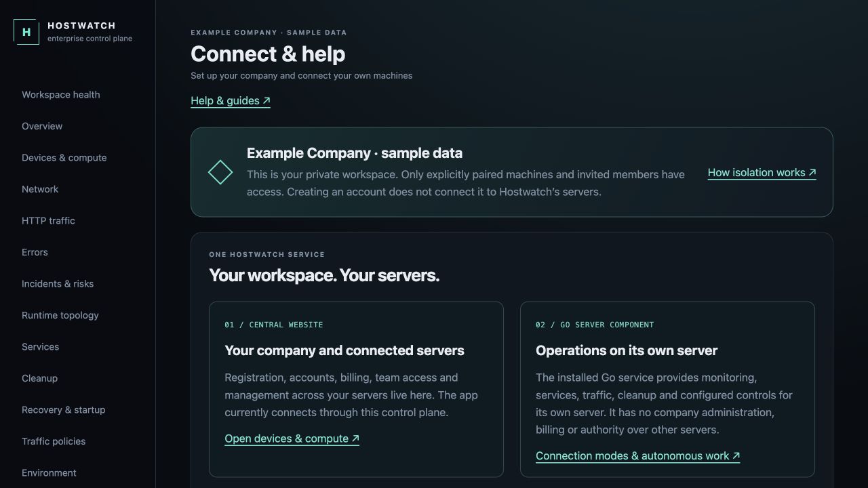
Task: Click the Connect & help page heading
Action: pyautogui.click(x=268, y=54)
